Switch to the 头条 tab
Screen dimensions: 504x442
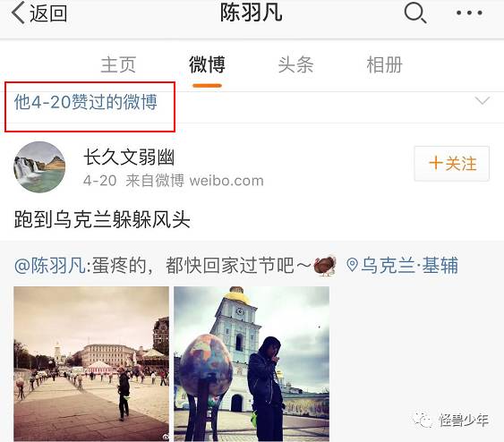[x=295, y=64]
